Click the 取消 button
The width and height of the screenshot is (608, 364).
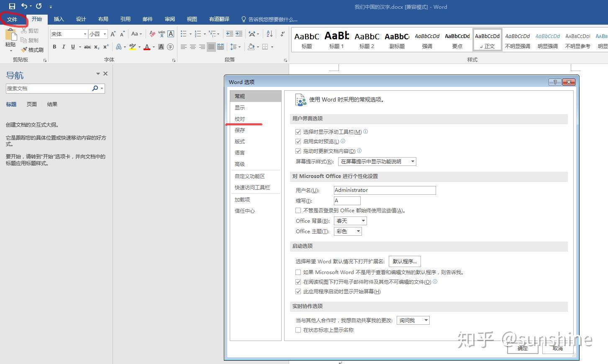click(558, 348)
